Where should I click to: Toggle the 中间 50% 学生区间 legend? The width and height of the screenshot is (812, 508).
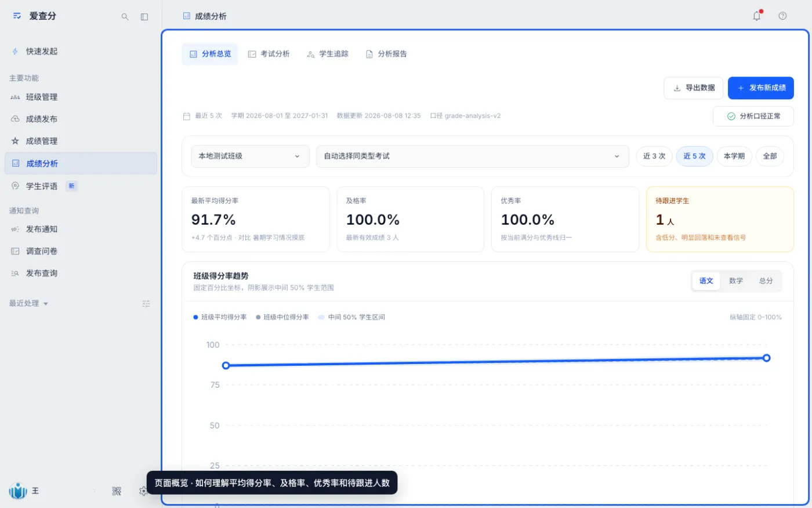pyautogui.click(x=351, y=318)
